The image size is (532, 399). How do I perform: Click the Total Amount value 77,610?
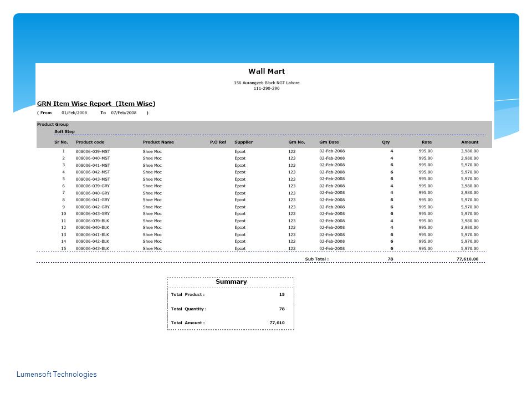(x=277, y=323)
